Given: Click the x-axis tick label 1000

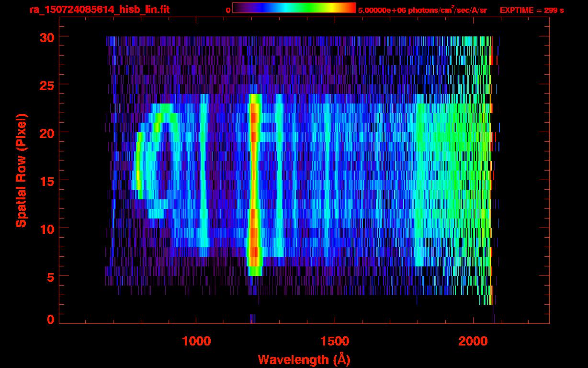Looking at the screenshot, I should [x=196, y=341].
